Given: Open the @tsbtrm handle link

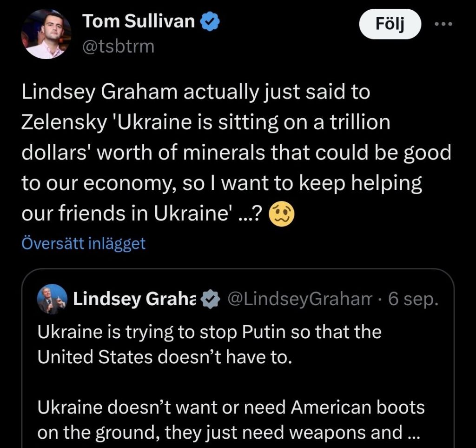Looking at the screenshot, I should click(118, 47).
